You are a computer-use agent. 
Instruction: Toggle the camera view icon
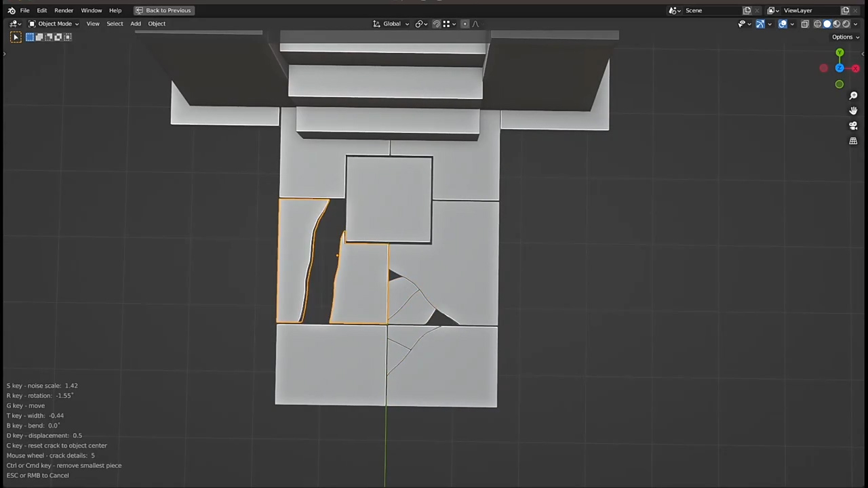tap(853, 125)
